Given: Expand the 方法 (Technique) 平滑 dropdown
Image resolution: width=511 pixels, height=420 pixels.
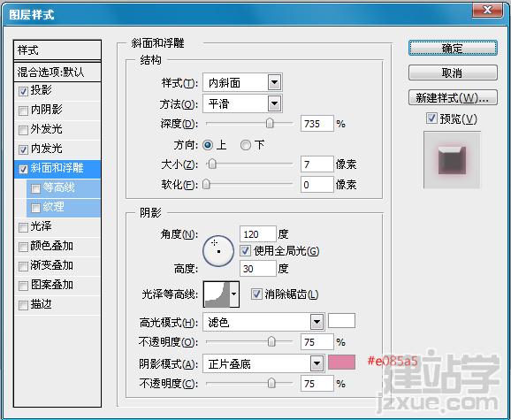Looking at the screenshot, I should click(274, 104).
